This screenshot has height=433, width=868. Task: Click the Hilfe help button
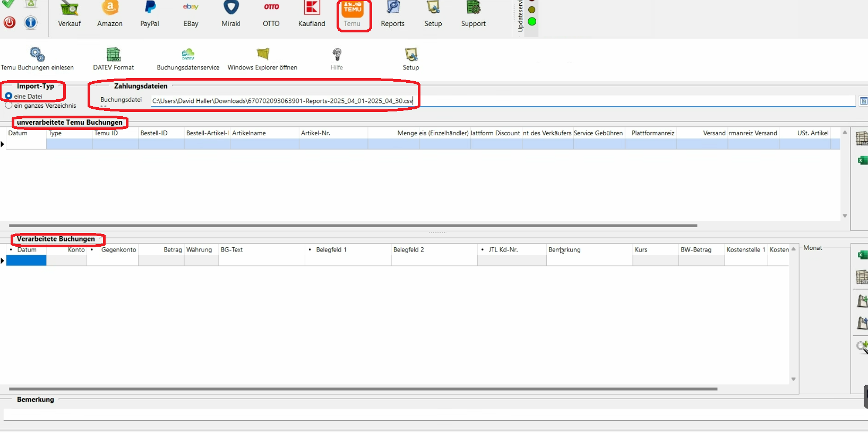click(x=337, y=58)
